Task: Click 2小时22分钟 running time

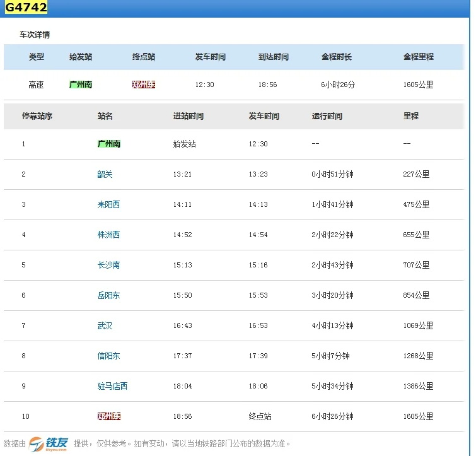Action: [332, 235]
